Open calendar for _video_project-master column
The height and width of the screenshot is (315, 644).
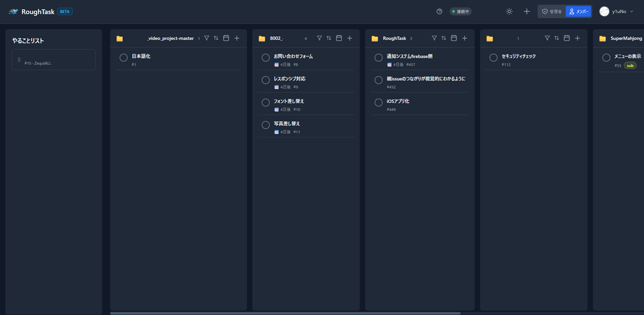[226, 38]
